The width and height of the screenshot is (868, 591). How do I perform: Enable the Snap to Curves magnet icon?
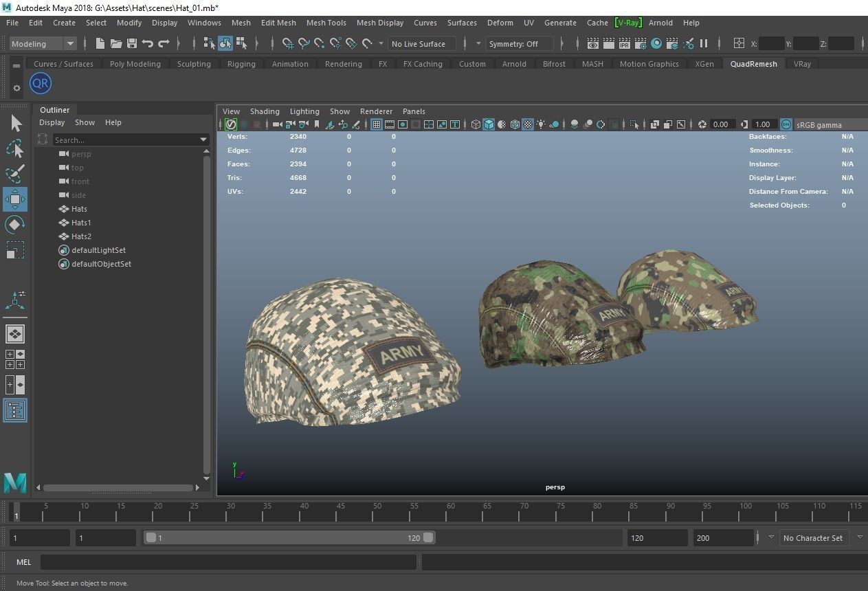304,43
